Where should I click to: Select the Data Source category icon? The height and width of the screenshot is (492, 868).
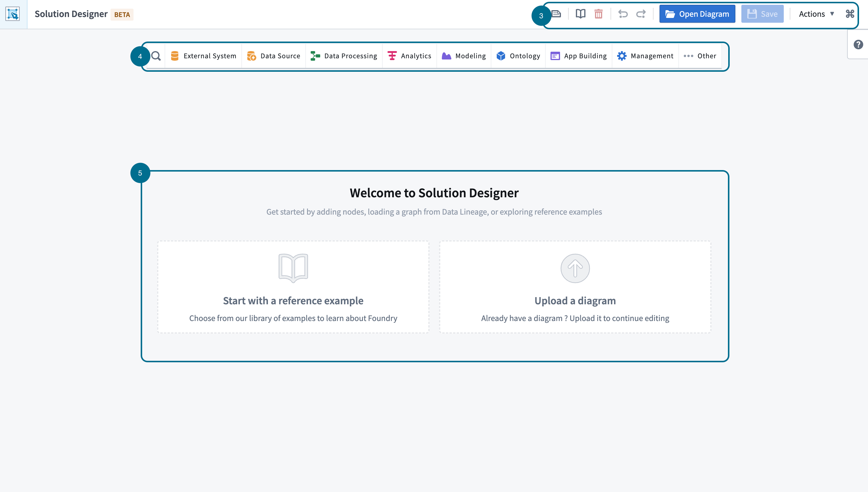(x=251, y=56)
